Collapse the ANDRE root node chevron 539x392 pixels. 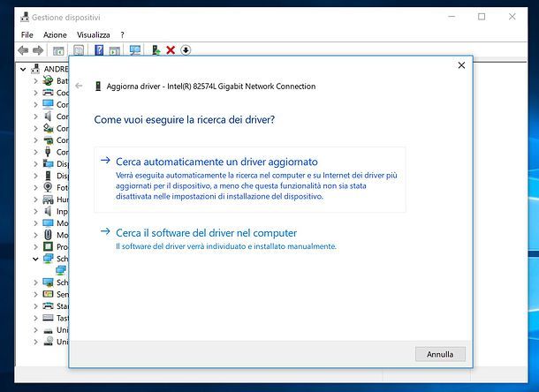23,69
